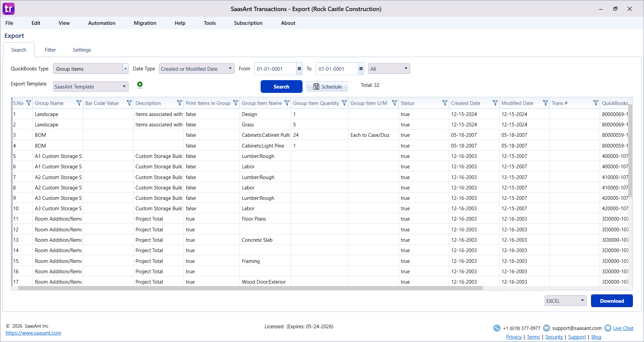Image resolution: width=644 pixels, height=342 pixels.
Task: Select the Cabinets:Light Pine cell
Action: [265, 146]
